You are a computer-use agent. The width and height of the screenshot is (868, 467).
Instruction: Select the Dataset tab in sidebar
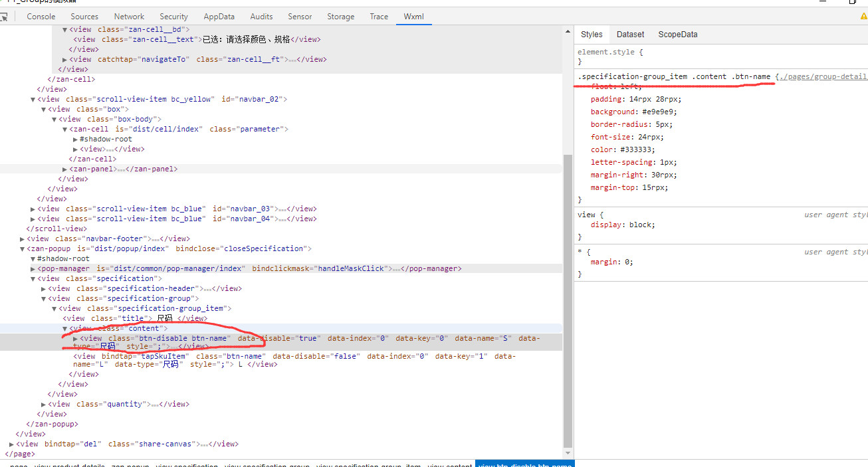click(x=630, y=35)
